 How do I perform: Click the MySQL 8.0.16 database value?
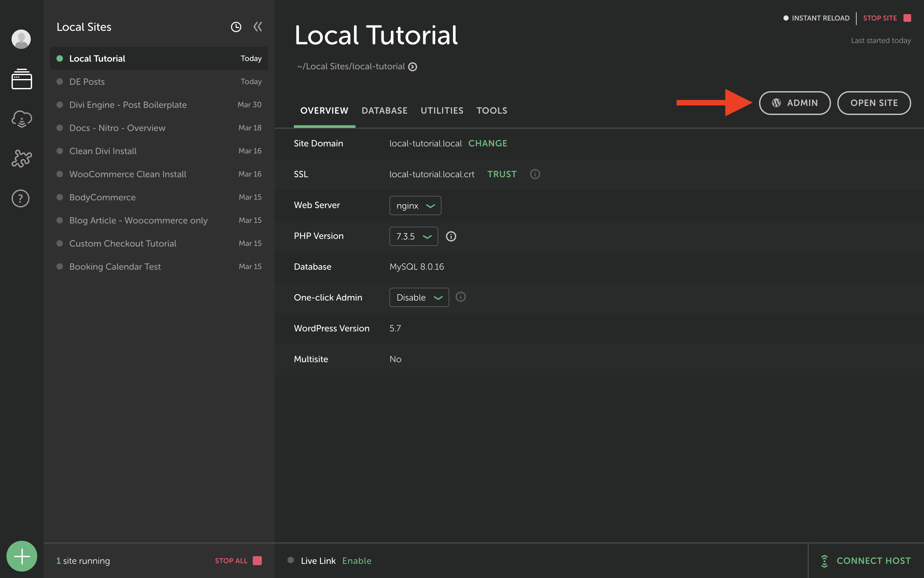point(416,267)
